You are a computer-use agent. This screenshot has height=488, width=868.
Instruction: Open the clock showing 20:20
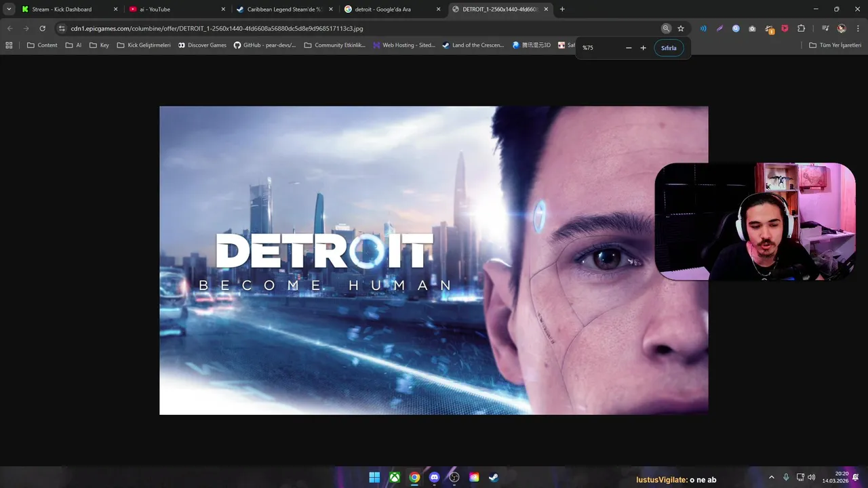(x=835, y=477)
